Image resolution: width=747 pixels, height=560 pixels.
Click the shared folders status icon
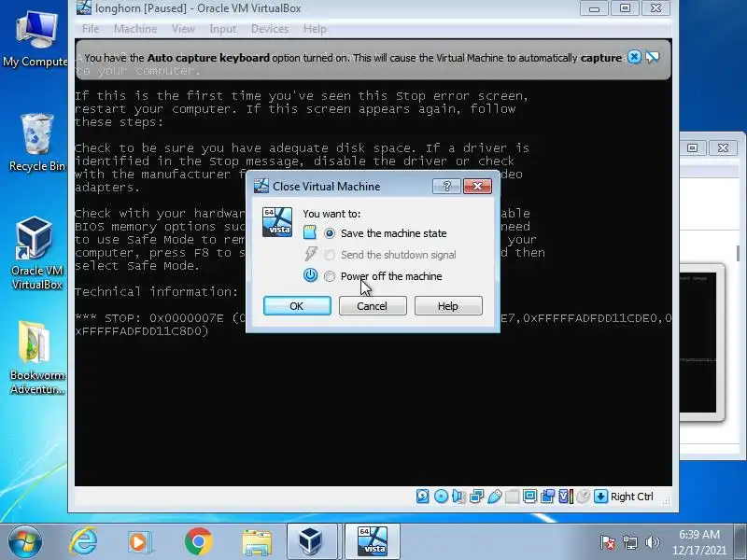point(512,497)
